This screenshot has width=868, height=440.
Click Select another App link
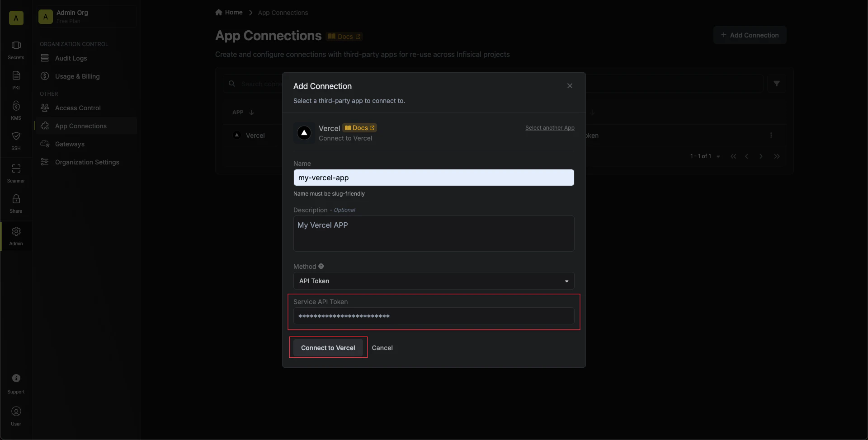(550, 128)
